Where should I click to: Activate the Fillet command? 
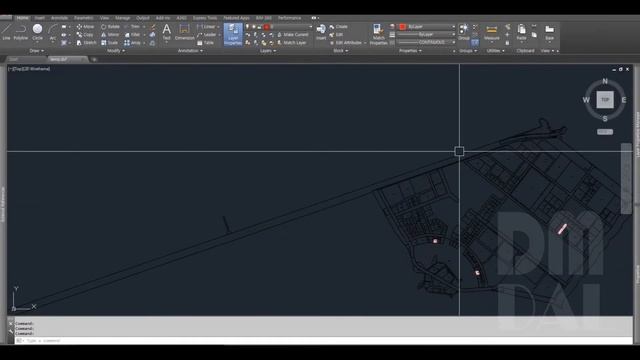[132, 35]
